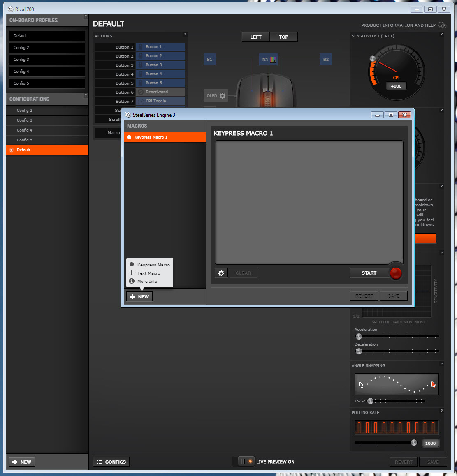Open Button 2 action dropdown

pyautogui.click(x=160, y=56)
